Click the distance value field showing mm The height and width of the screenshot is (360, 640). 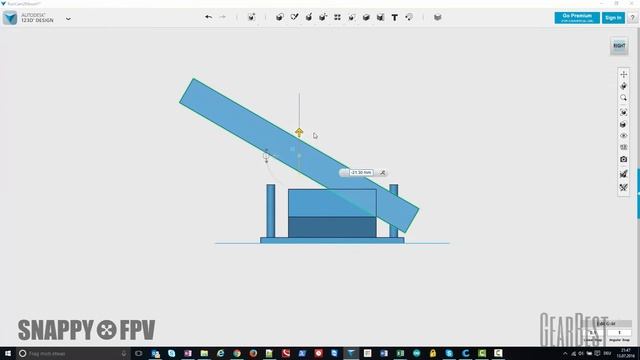coord(361,173)
